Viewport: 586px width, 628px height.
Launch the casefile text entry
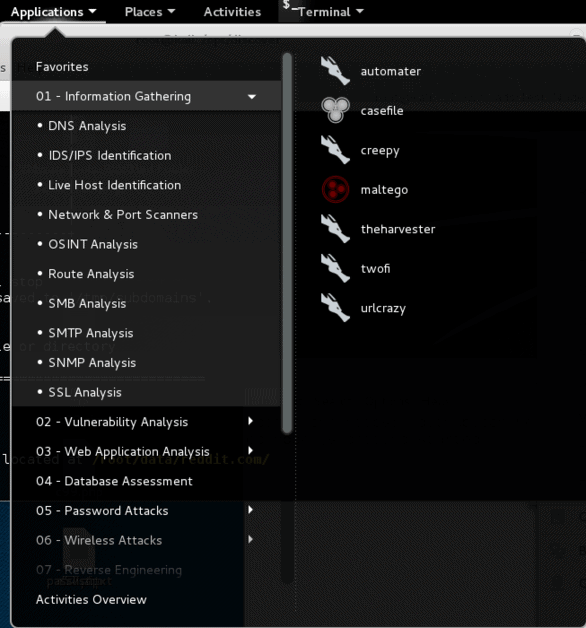tap(382, 111)
